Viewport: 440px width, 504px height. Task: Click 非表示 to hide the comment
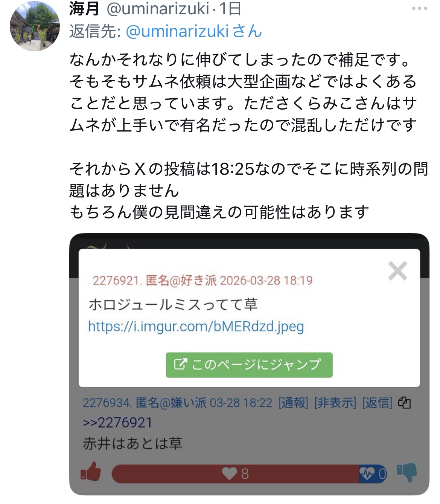335,403
